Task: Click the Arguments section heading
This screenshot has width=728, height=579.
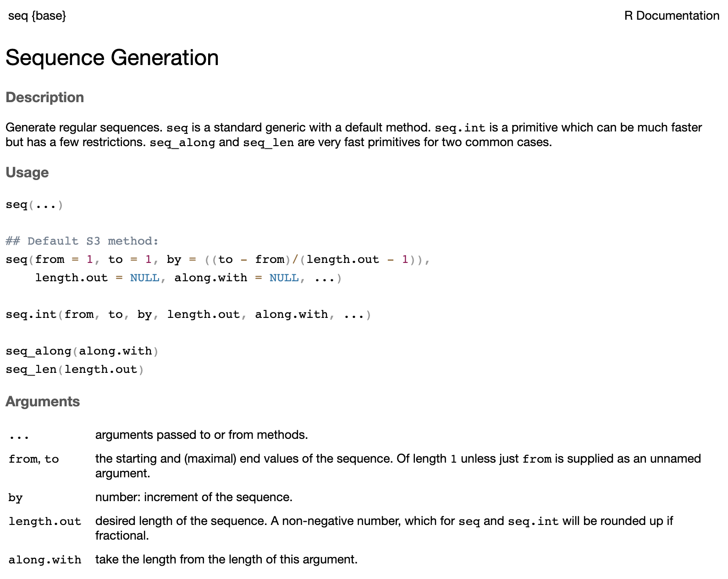Action: (43, 402)
